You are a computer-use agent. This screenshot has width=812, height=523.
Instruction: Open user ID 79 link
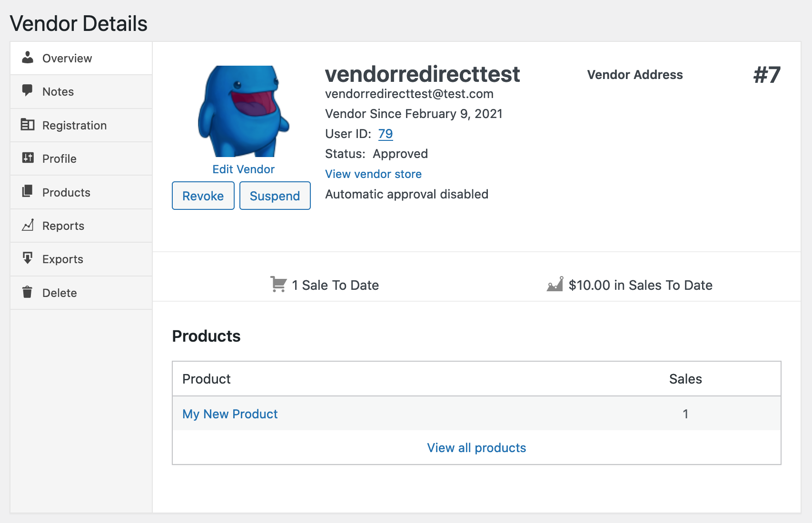[386, 134]
